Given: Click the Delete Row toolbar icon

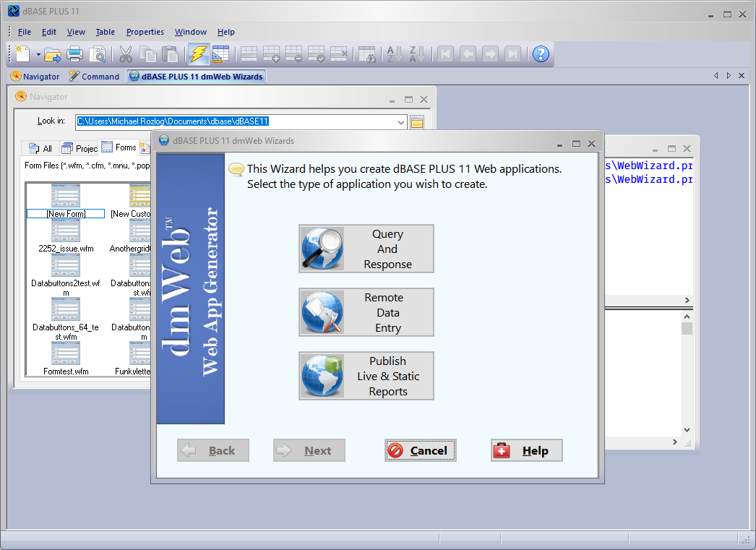Looking at the screenshot, I should 293,54.
